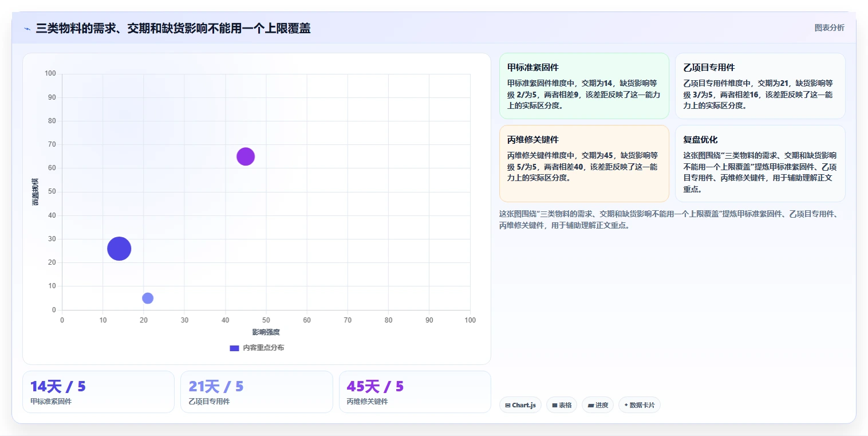Click the small light-blue bubble at x=21
Screen dimensions: 868x436
(x=148, y=298)
